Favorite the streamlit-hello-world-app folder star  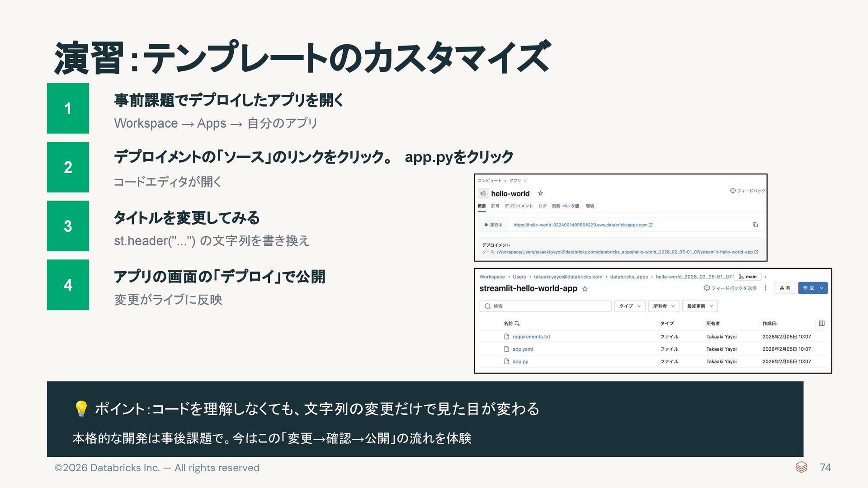click(585, 289)
